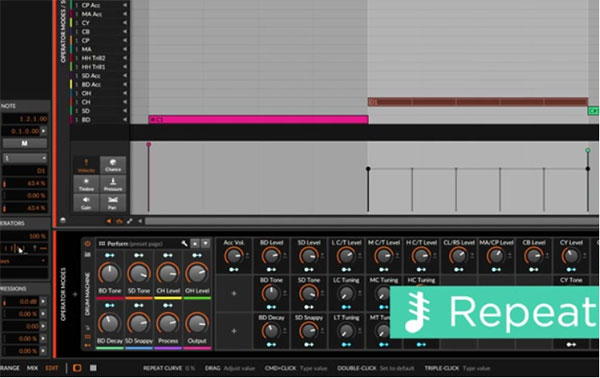Open the channel dropdown showing 1

point(24,158)
